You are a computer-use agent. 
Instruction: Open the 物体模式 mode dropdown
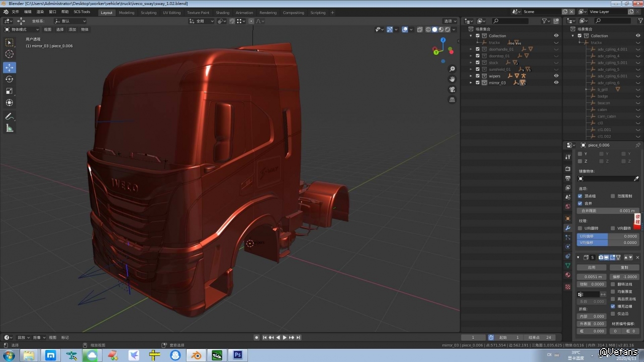tap(22, 30)
